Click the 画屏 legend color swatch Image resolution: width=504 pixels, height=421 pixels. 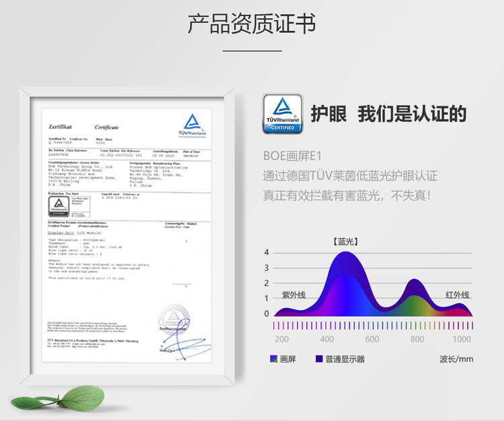[274, 358]
